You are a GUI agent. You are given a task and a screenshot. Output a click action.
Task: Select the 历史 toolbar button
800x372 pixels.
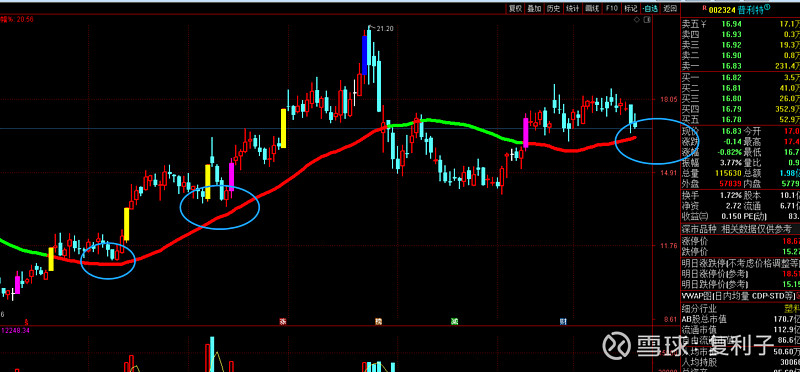553,8
